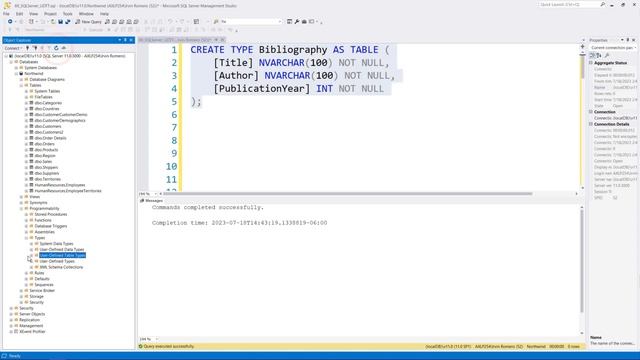Image resolution: width=640 pixels, height=360 pixels.
Task: Click the navigate Back circular icon
Action: click(10, 22)
